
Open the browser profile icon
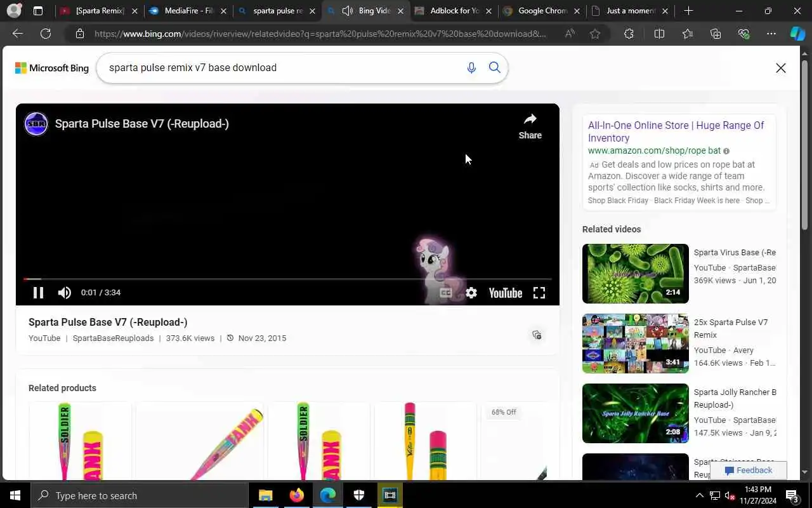point(14,11)
